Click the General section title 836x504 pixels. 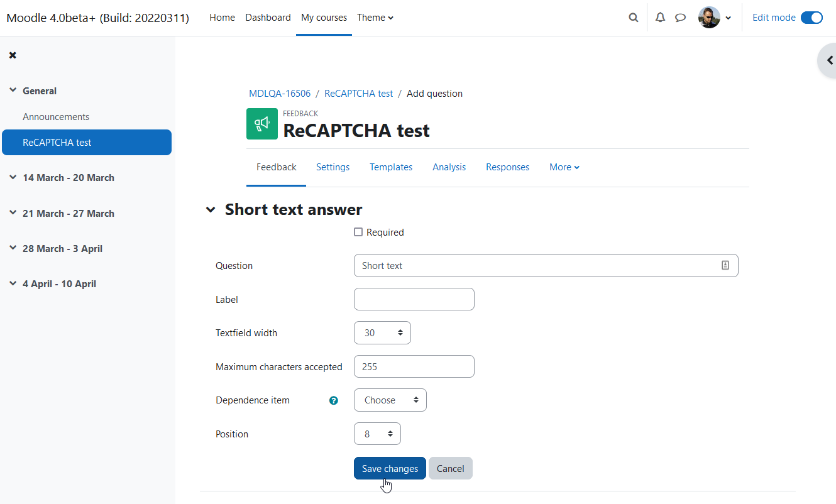(40, 91)
